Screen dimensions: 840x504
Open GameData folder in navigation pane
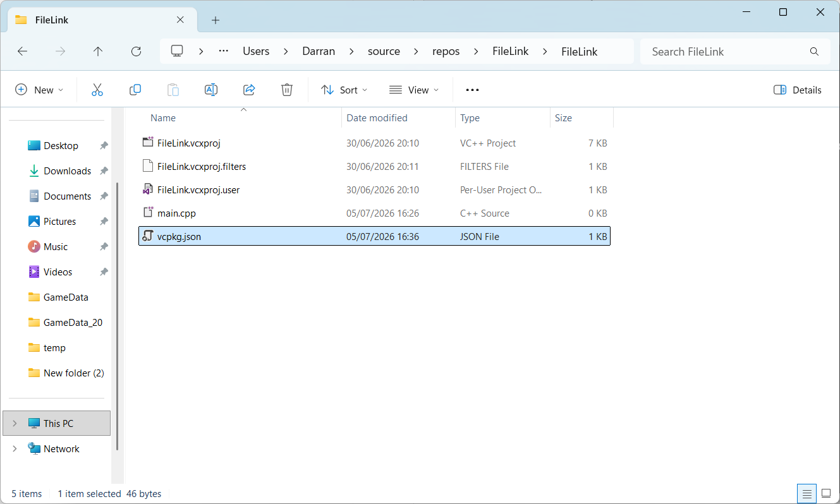(66, 297)
